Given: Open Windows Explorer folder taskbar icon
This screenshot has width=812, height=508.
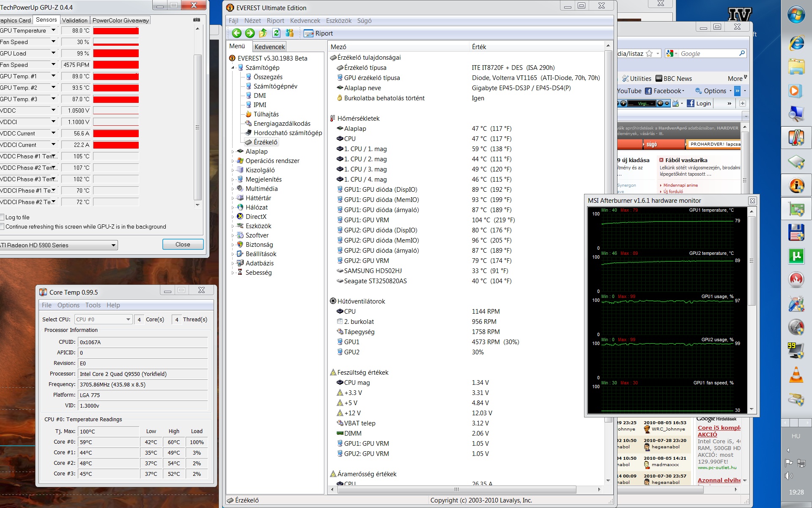Looking at the screenshot, I should (x=796, y=67).
